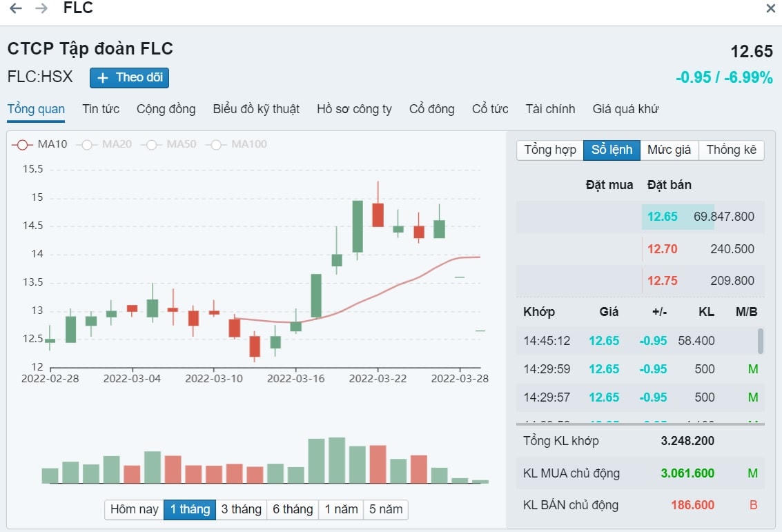Open the Cổ tức tab
This screenshot has height=532, width=782.
click(x=490, y=109)
